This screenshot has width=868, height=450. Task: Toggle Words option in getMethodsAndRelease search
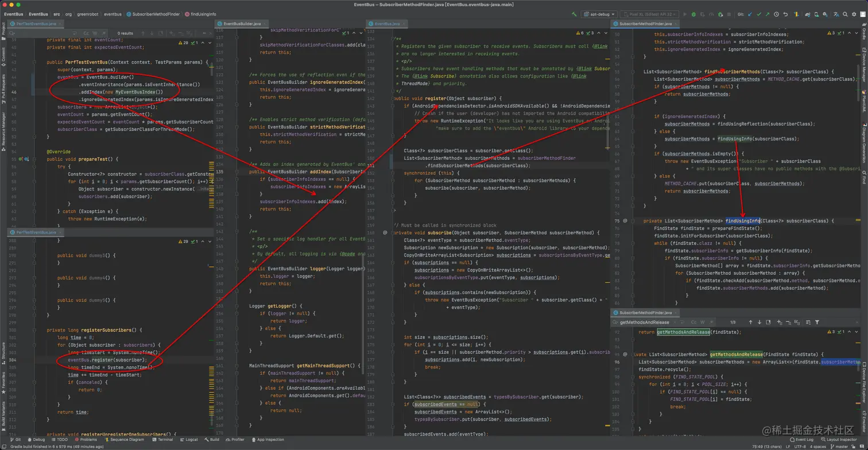(702, 322)
